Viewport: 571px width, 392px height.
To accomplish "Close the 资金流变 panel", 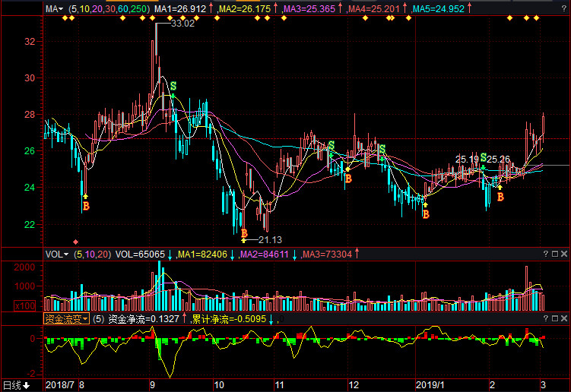I will (564, 318).
